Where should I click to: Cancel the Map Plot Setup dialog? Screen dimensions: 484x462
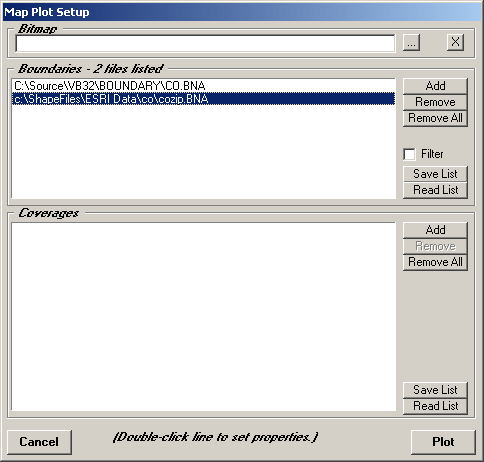[x=39, y=442]
